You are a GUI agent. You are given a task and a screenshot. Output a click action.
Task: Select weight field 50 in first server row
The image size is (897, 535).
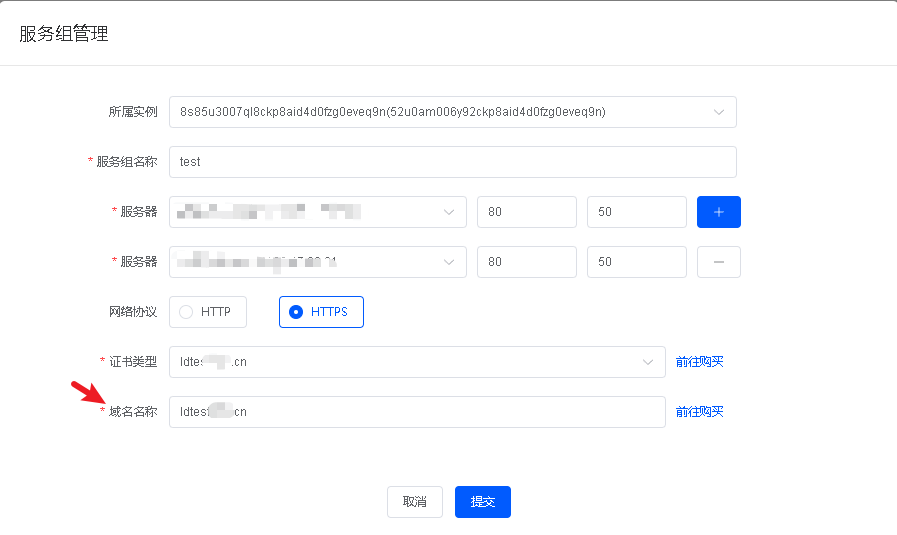(x=636, y=212)
